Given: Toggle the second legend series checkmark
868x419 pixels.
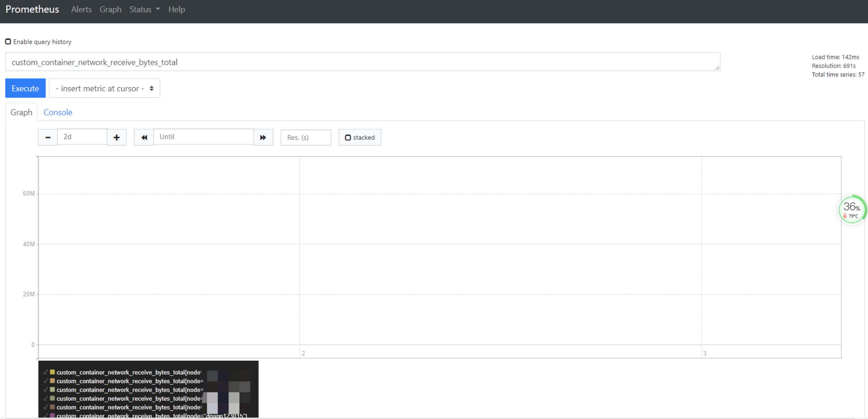Looking at the screenshot, I should (x=46, y=381).
